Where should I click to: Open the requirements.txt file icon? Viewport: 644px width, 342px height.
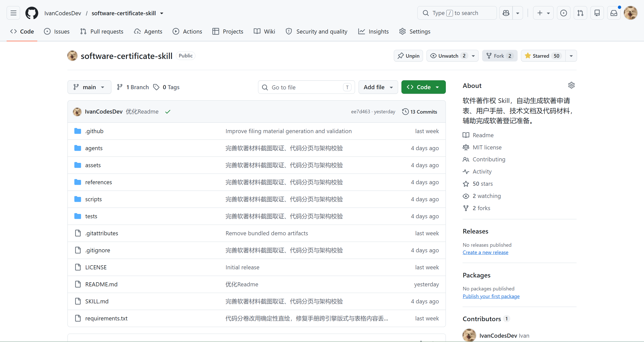coord(78,318)
